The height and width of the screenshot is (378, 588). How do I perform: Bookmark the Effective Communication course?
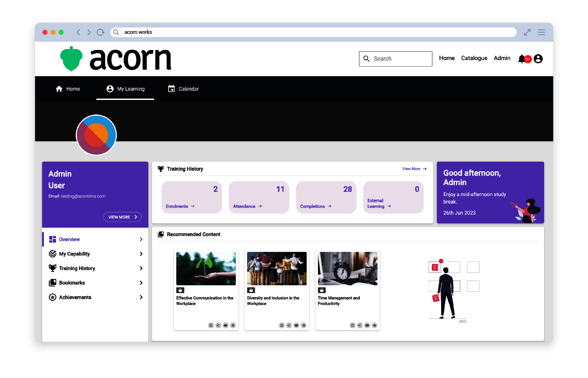[211, 325]
